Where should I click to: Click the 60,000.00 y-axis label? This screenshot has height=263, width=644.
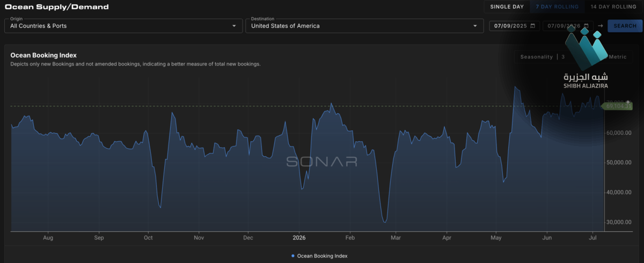(x=619, y=133)
